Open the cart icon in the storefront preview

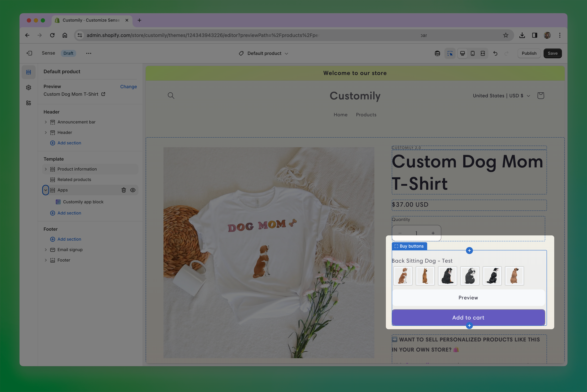click(x=540, y=95)
